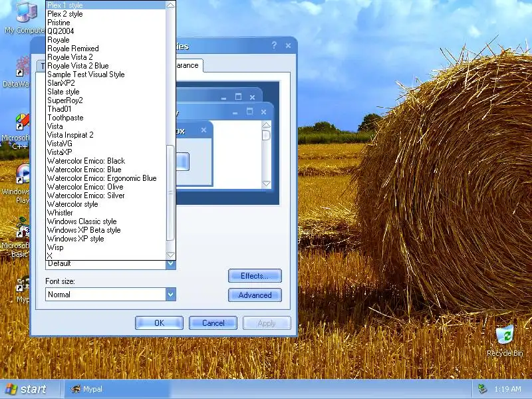
Task: Click the Start button on taskbar
Action: click(x=27, y=389)
